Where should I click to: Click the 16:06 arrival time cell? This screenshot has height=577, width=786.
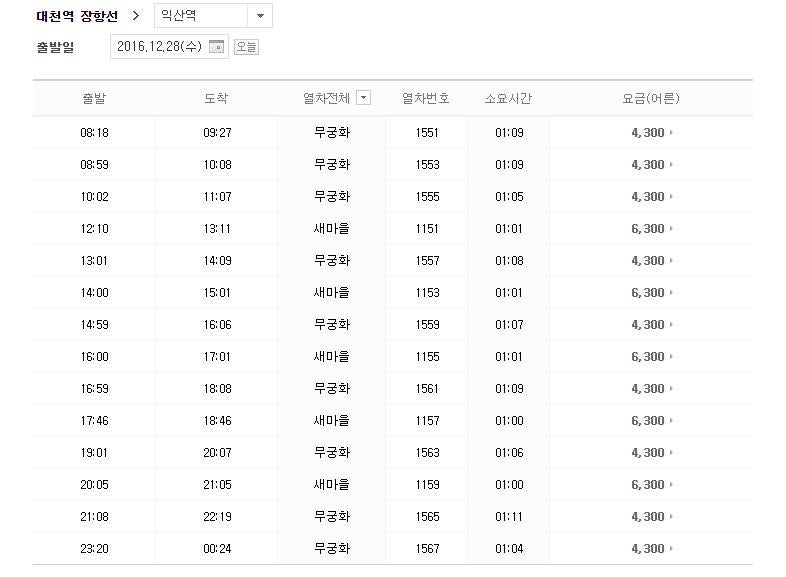point(217,325)
